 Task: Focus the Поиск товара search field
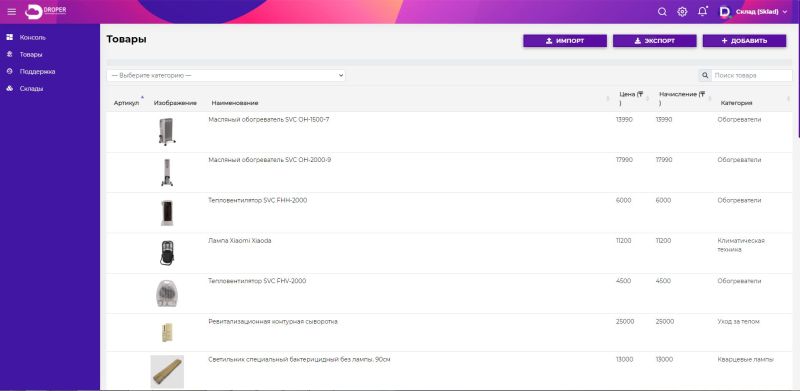[752, 76]
